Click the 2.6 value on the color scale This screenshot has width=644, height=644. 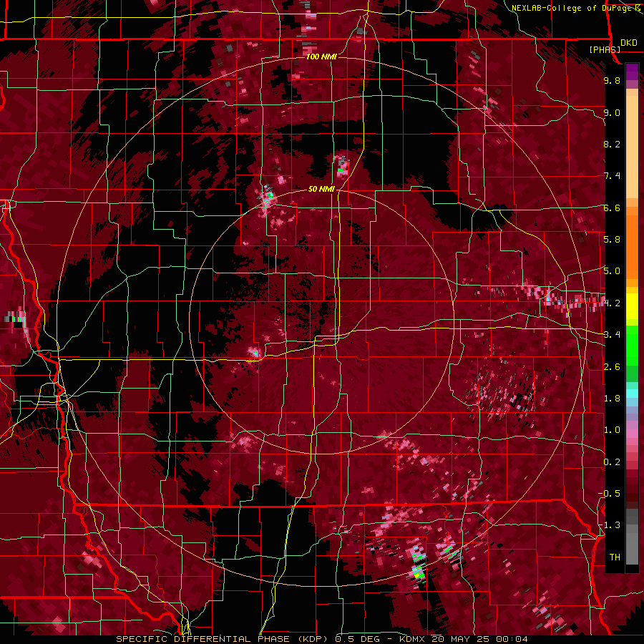pos(612,367)
